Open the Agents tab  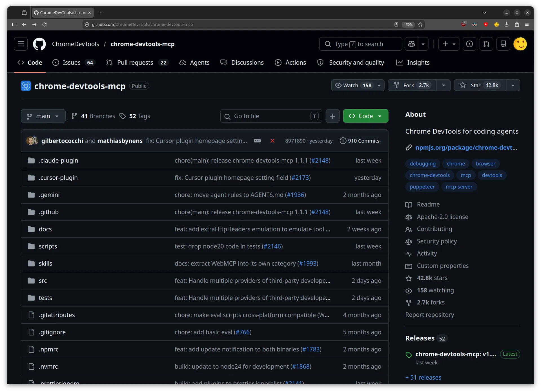tap(194, 63)
